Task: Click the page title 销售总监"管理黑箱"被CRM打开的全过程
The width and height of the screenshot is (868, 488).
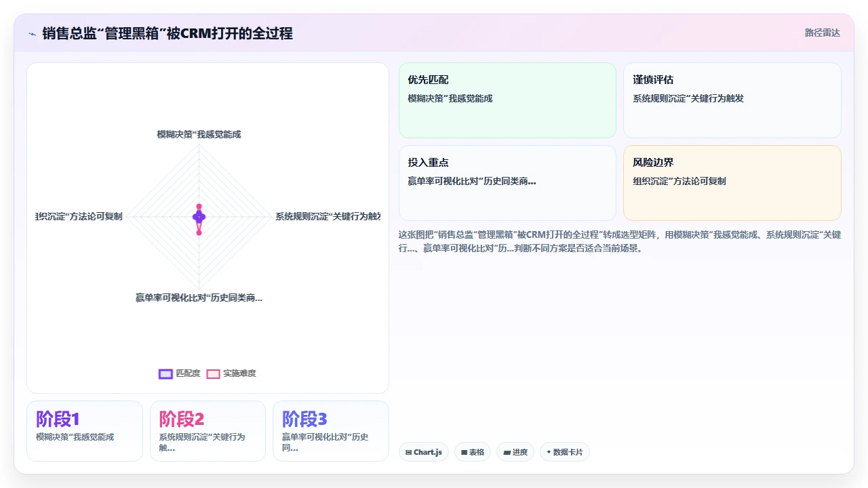Action: tap(167, 33)
